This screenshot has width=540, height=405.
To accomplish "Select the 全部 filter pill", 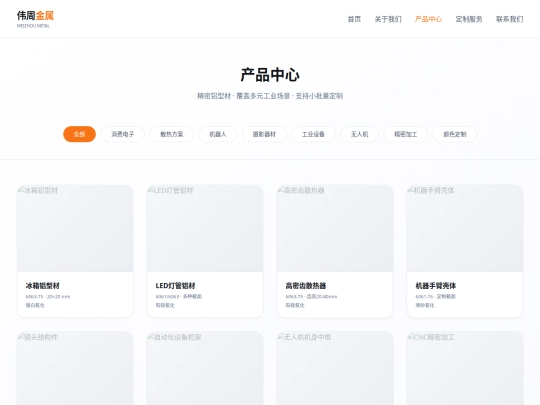I will [79, 134].
